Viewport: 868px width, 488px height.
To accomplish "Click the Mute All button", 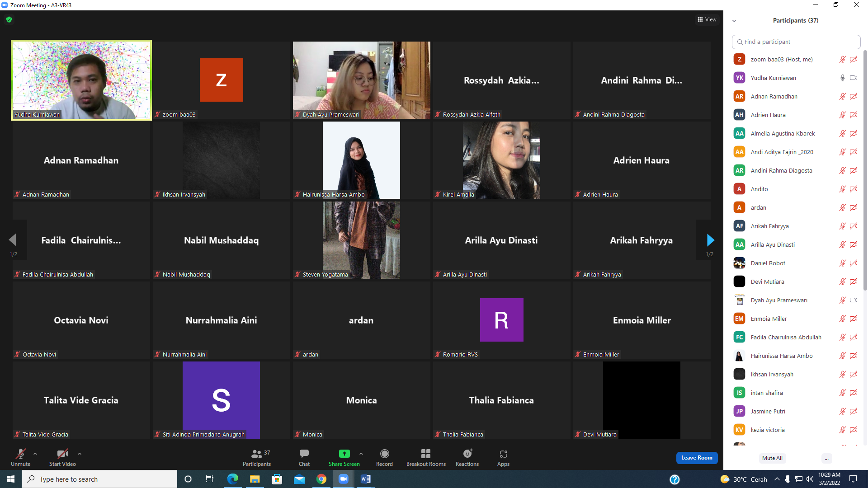I will [772, 458].
